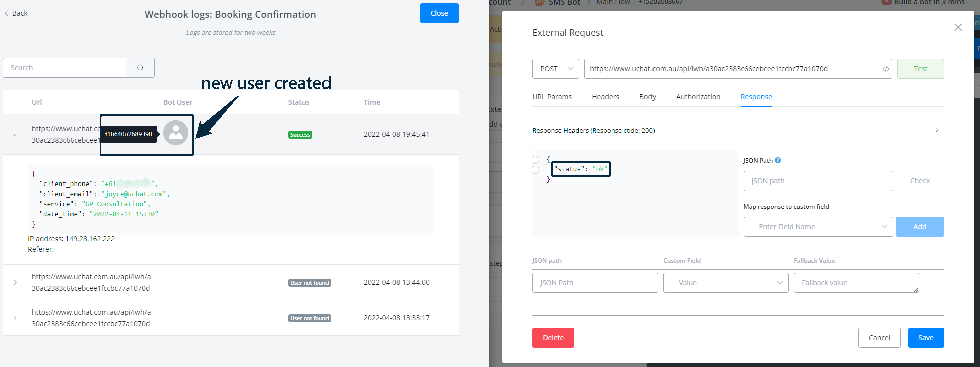Switch to the Body tab
Image resolution: width=980 pixels, height=367 pixels.
pos(647,97)
